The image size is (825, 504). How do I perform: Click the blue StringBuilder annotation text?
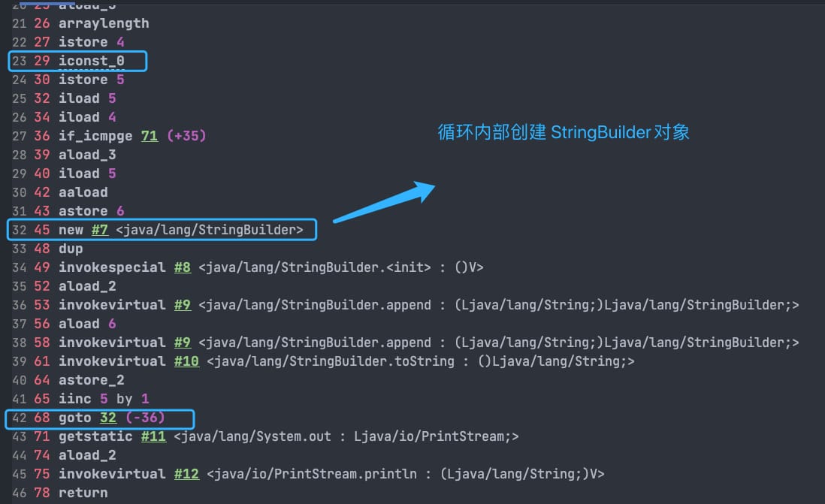pyautogui.click(x=563, y=132)
